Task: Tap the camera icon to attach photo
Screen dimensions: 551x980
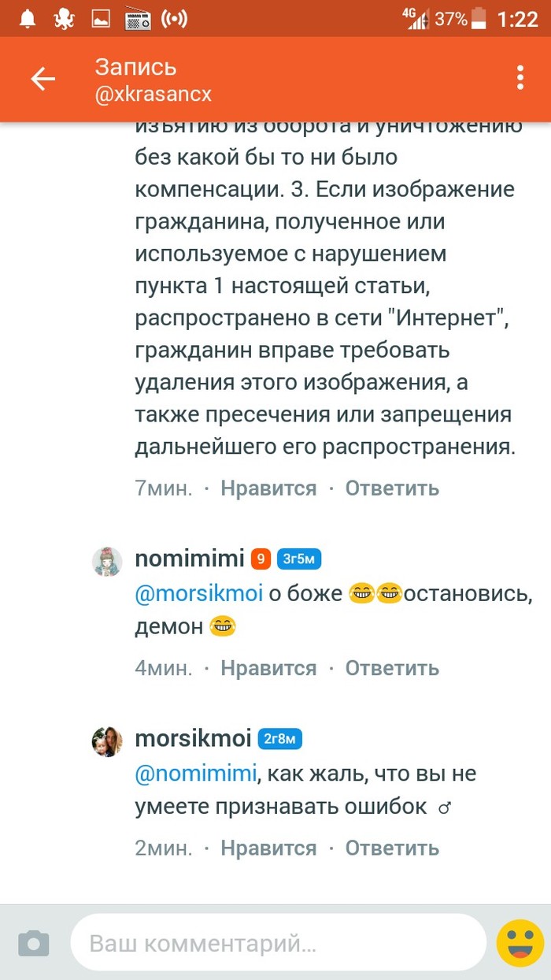Action: tap(33, 943)
